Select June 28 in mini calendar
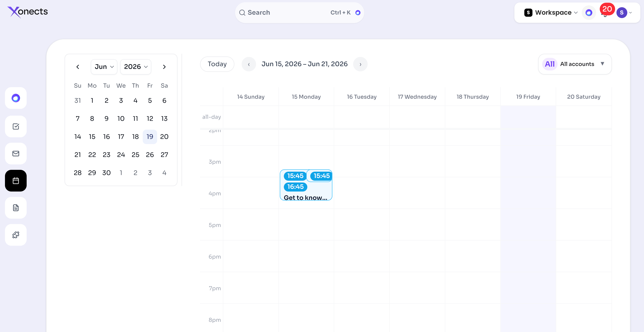 77,173
